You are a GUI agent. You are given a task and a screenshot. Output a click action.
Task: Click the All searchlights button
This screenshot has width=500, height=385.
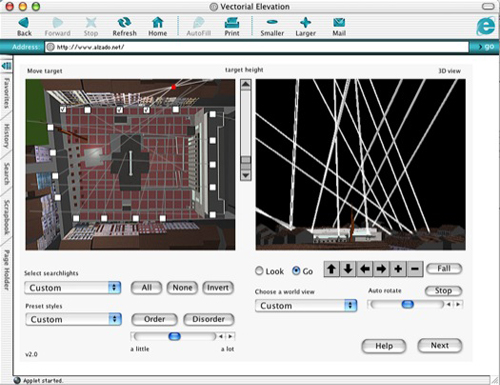[147, 288]
